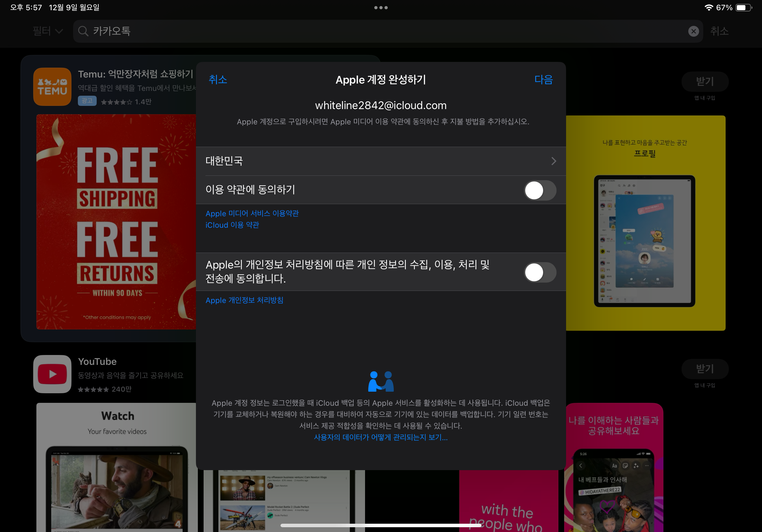The height and width of the screenshot is (532, 762).
Task: Click the handshake privacy icon
Action: click(x=381, y=381)
